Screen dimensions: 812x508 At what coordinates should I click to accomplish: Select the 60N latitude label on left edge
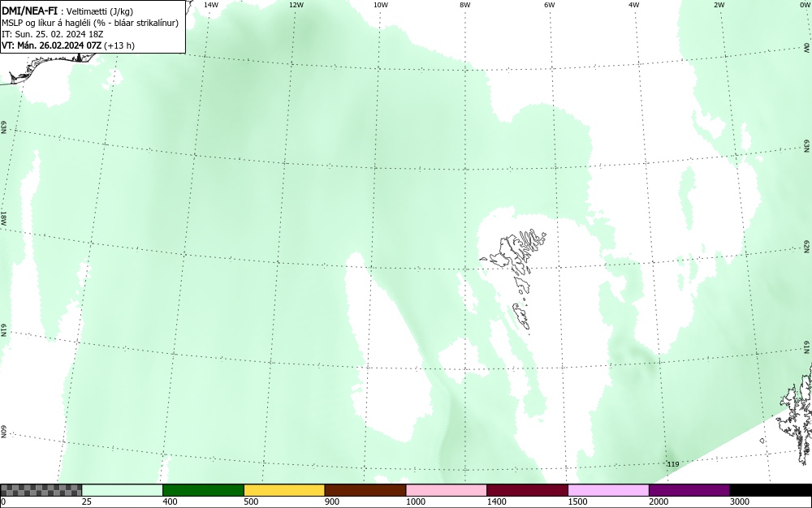[3, 432]
